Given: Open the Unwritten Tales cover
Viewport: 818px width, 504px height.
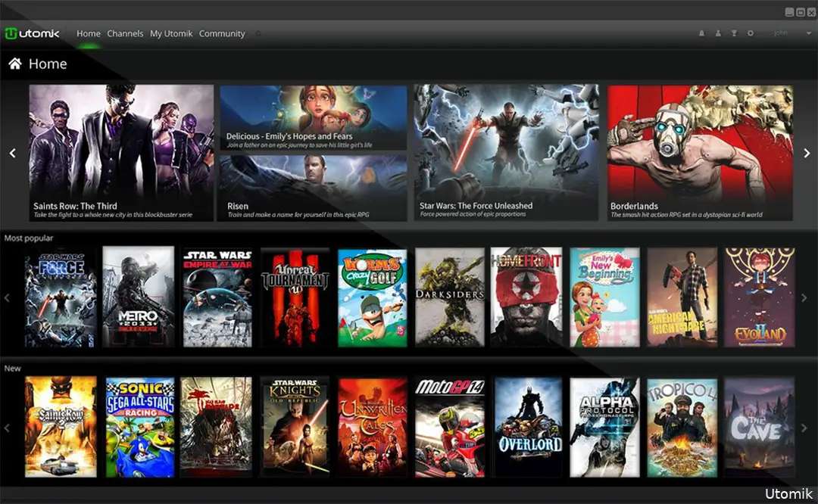Looking at the screenshot, I should click(x=372, y=428).
